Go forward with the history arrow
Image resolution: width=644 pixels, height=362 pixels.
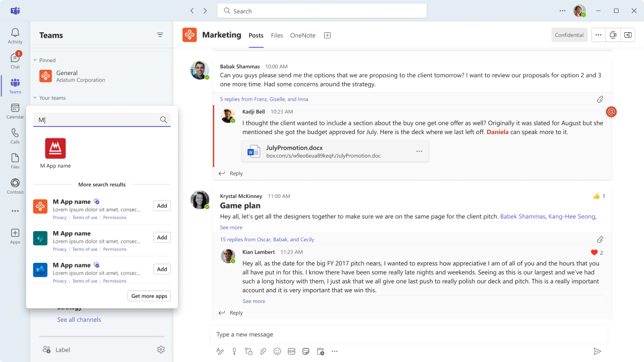pyautogui.click(x=205, y=11)
